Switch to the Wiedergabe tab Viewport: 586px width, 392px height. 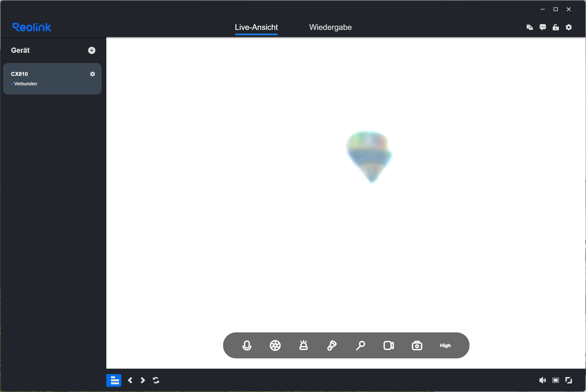click(x=330, y=27)
